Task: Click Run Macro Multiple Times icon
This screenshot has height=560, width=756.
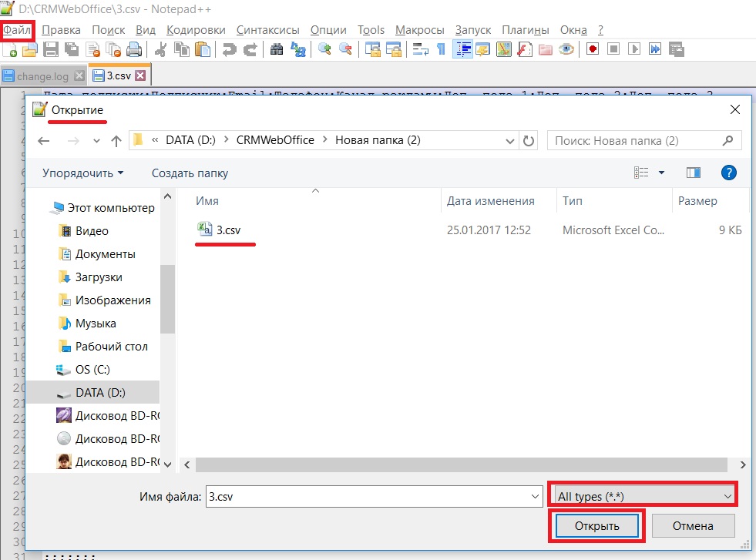Action: click(x=655, y=49)
